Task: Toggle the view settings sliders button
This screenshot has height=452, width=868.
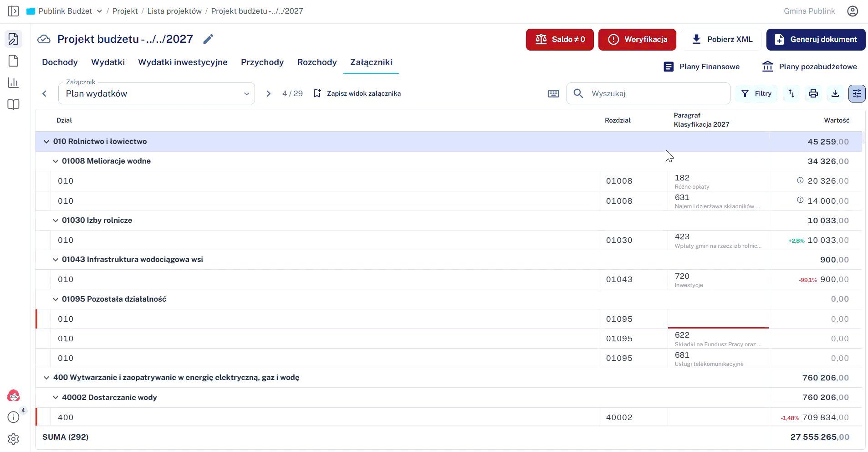Action: 857,93
